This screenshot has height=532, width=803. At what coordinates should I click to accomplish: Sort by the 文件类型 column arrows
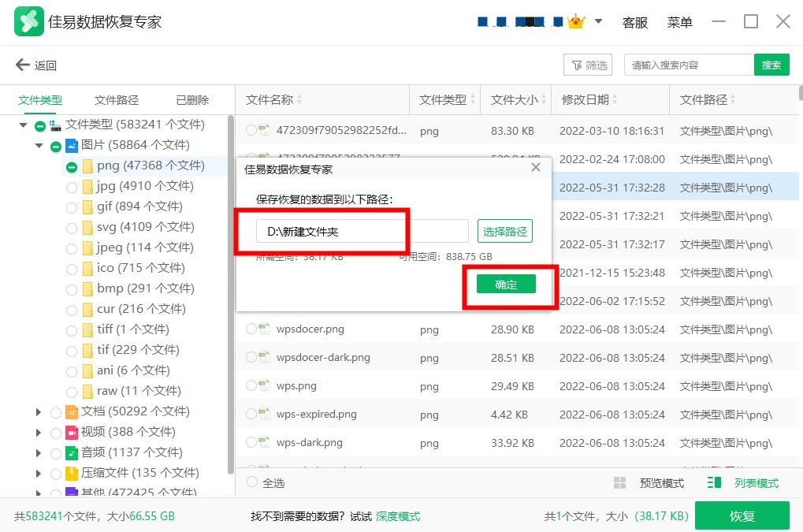point(473,100)
